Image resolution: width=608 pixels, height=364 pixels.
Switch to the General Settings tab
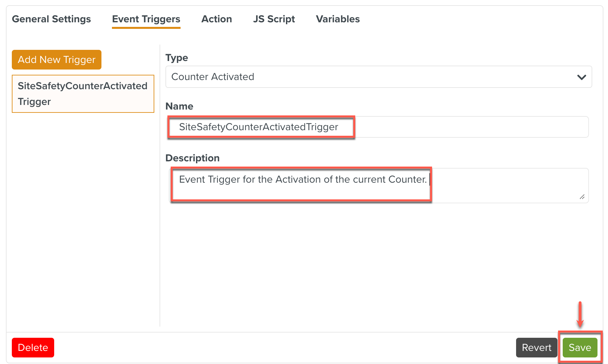(52, 19)
